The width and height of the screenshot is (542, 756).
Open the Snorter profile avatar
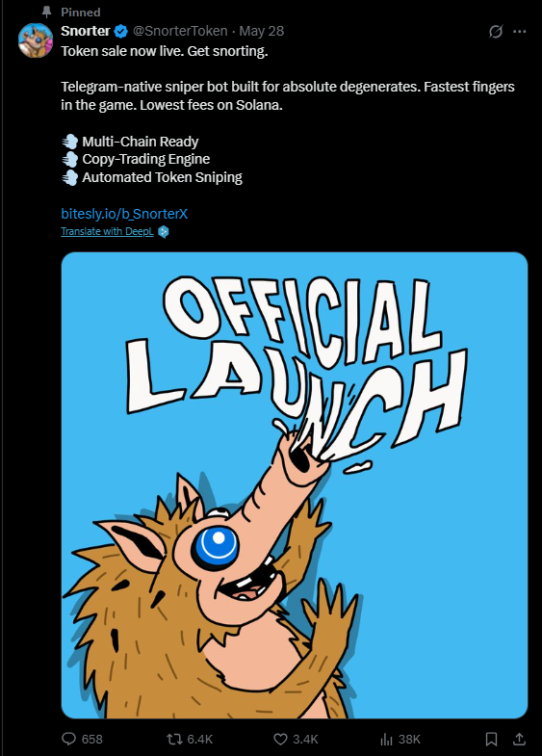[x=36, y=40]
